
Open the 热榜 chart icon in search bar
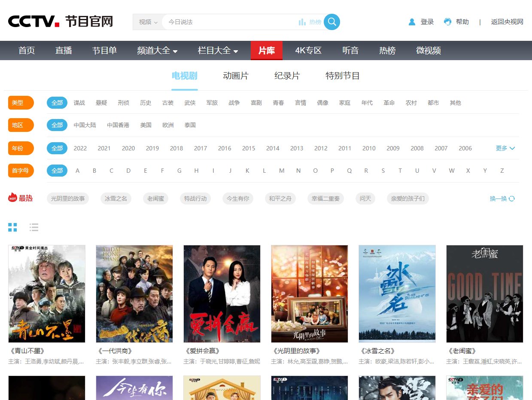(302, 22)
